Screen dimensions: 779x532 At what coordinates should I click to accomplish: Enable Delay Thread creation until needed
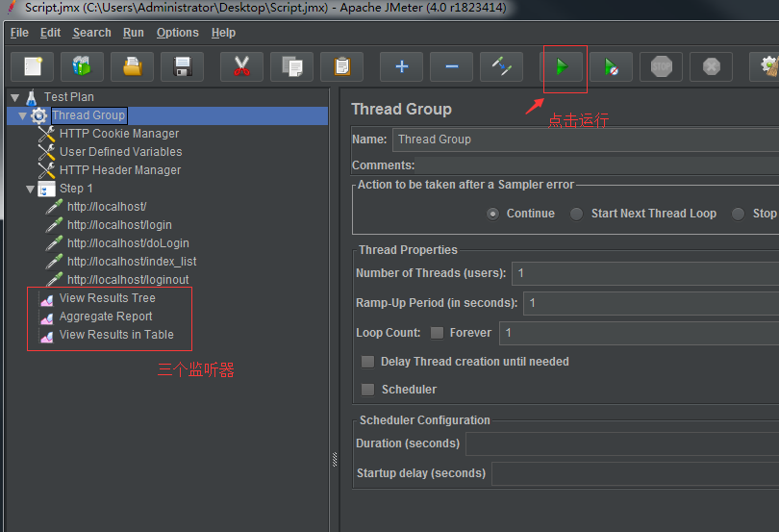click(367, 362)
